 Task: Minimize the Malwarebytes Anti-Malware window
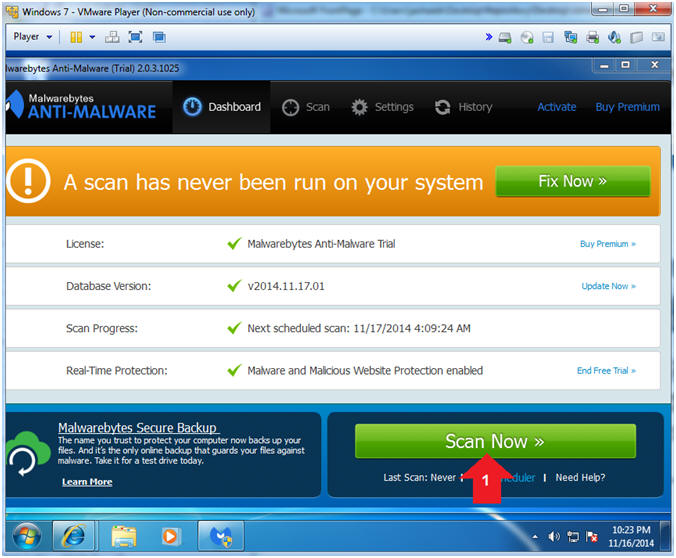[604, 66]
